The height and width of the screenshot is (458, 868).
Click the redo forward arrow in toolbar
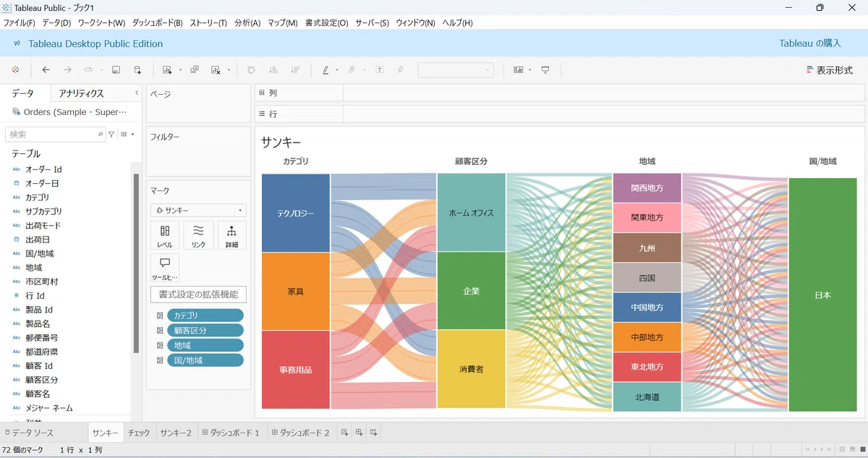pyautogui.click(x=67, y=70)
